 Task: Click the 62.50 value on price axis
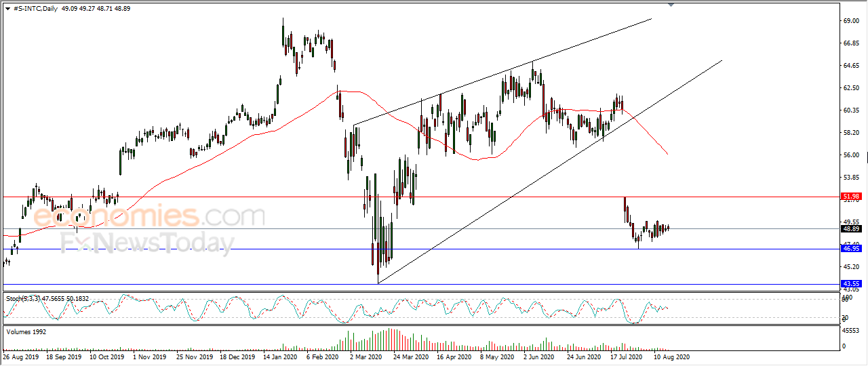tap(851, 88)
